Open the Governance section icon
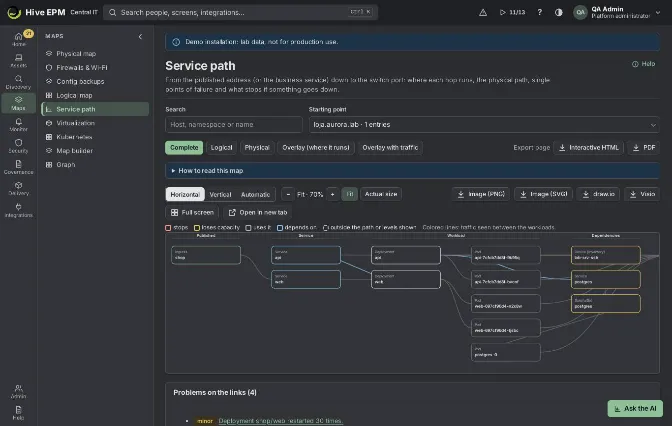Image resolution: width=672 pixels, height=426 pixels. click(x=18, y=167)
